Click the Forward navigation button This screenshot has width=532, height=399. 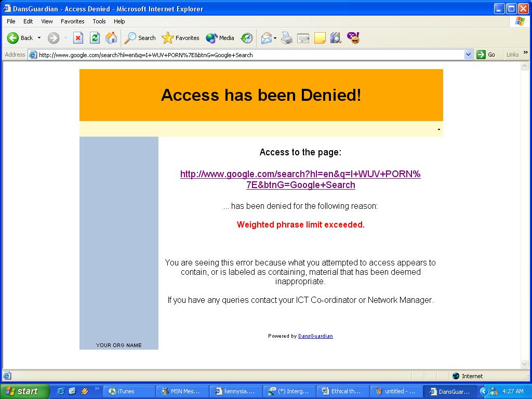pyautogui.click(x=54, y=38)
